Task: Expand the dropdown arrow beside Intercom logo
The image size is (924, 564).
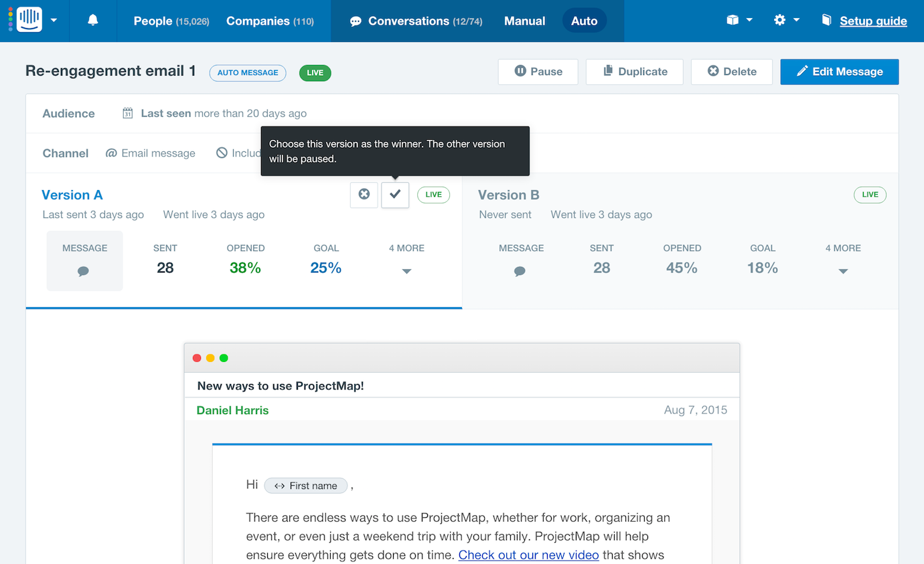Action: [x=54, y=21]
